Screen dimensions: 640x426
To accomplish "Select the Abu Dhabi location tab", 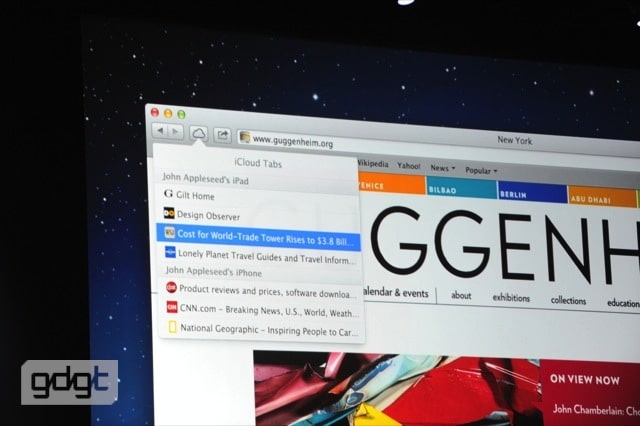I will point(602,197).
